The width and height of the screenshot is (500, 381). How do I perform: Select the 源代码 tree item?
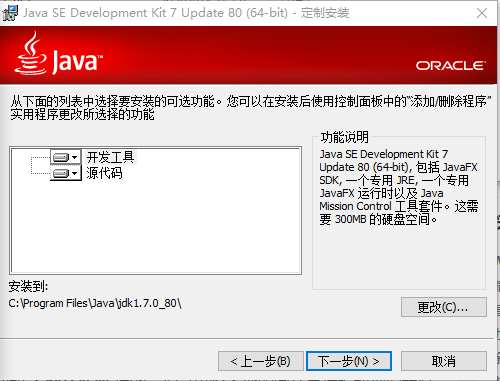(x=104, y=173)
